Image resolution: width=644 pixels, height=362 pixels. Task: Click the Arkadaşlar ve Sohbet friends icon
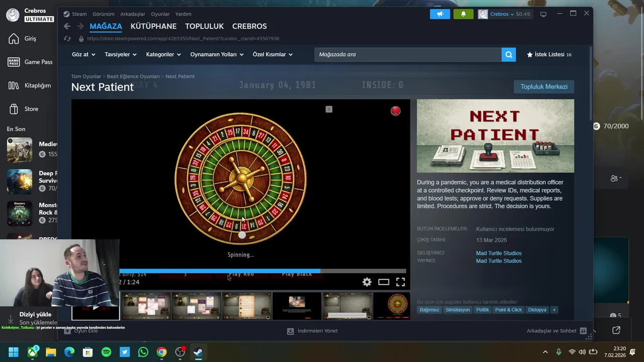583,331
